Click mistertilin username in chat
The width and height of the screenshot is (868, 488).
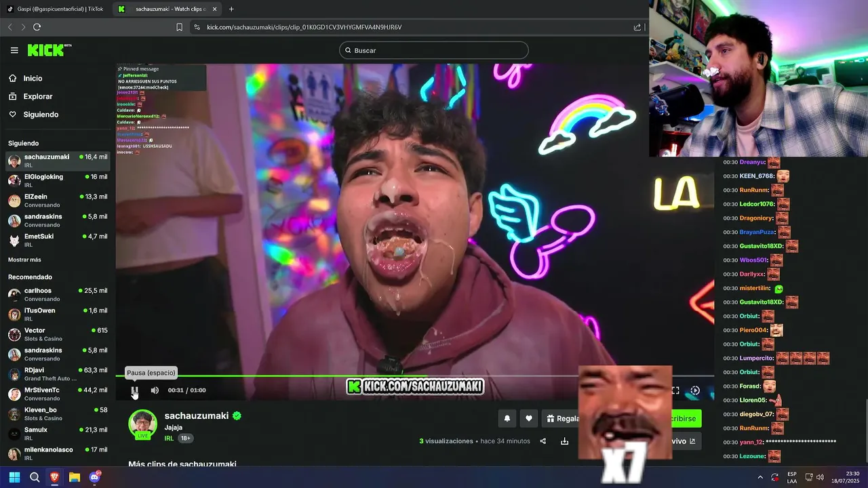point(755,288)
